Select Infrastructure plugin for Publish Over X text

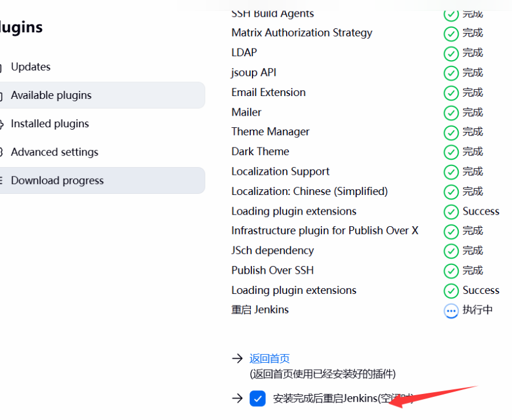point(325,231)
